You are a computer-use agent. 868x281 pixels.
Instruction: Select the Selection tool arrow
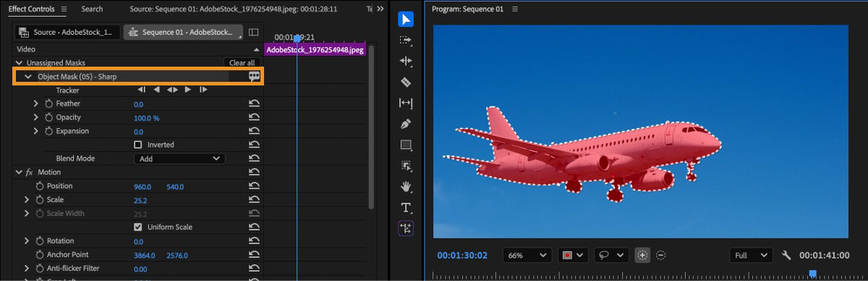tap(406, 20)
